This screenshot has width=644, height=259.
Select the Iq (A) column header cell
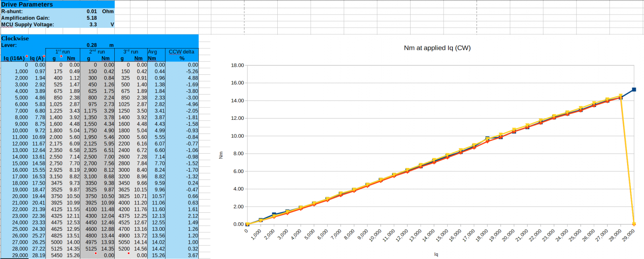(x=37, y=58)
